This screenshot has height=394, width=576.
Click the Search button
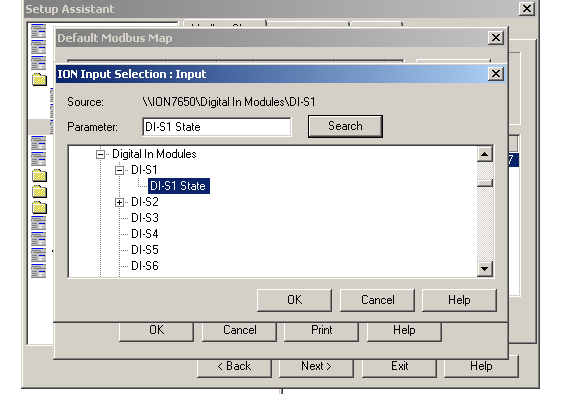click(345, 126)
